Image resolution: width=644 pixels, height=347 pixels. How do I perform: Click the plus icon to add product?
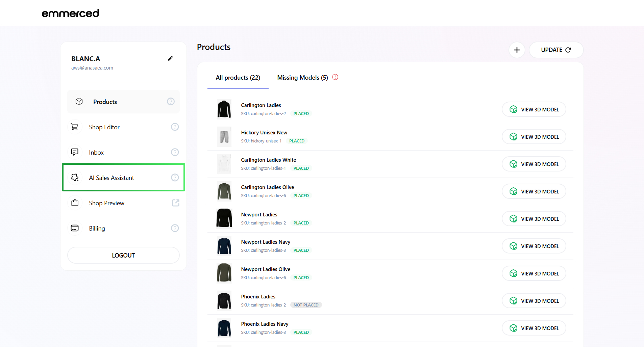[x=517, y=50]
